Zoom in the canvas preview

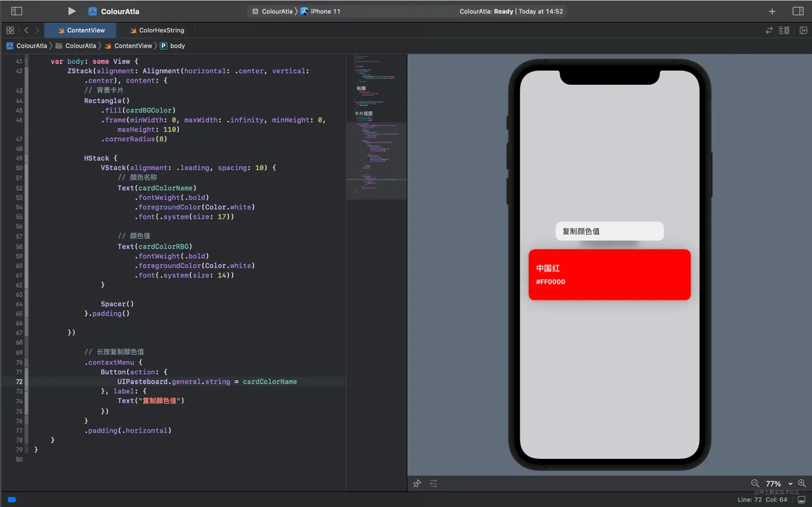[802, 483]
